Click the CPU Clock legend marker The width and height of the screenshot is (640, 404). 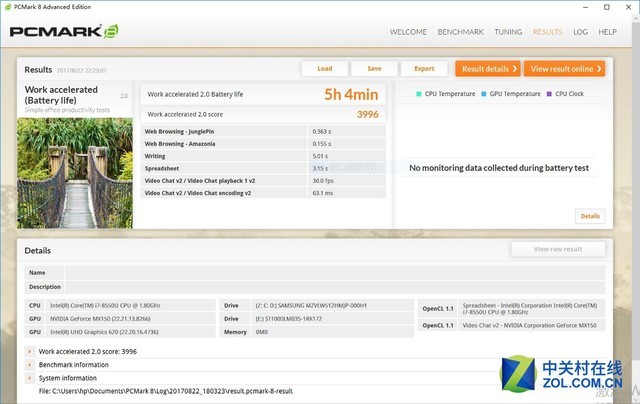(x=550, y=93)
